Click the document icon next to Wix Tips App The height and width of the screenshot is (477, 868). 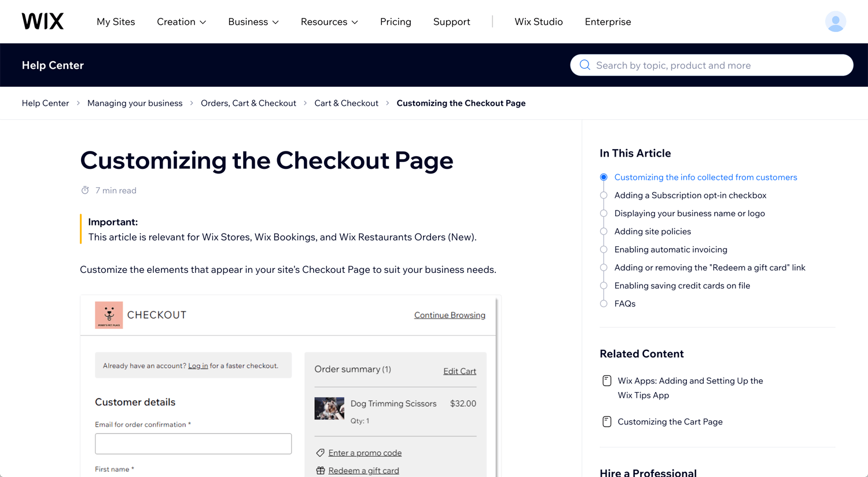click(606, 380)
